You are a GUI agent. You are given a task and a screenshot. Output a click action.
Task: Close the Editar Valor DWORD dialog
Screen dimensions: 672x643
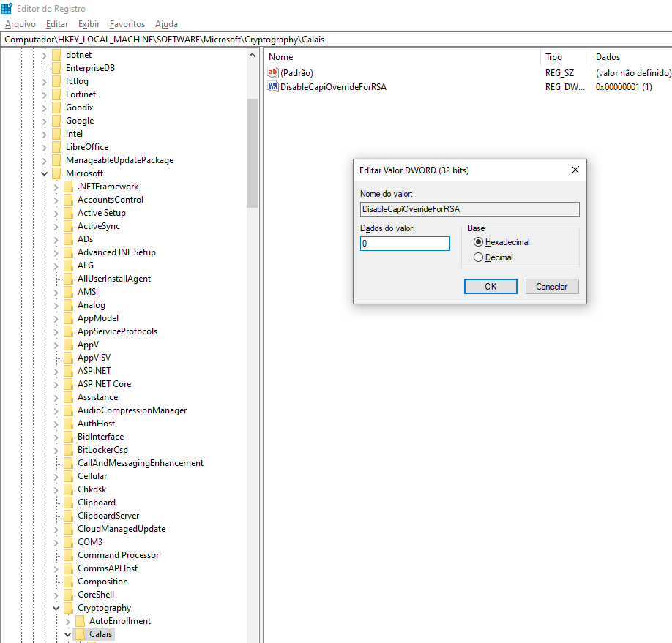575,170
